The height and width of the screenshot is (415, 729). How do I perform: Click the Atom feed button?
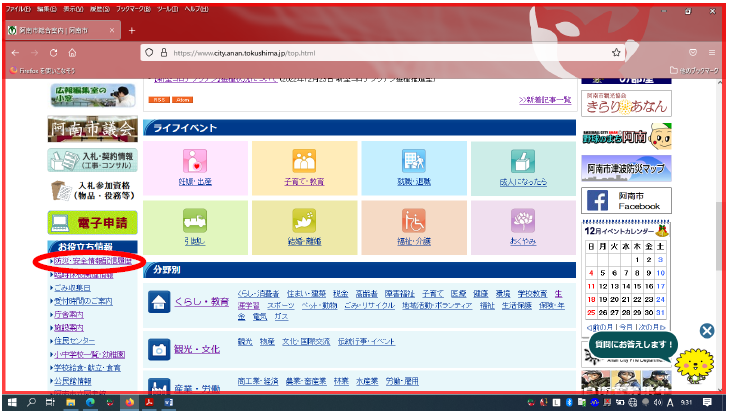(x=182, y=100)
